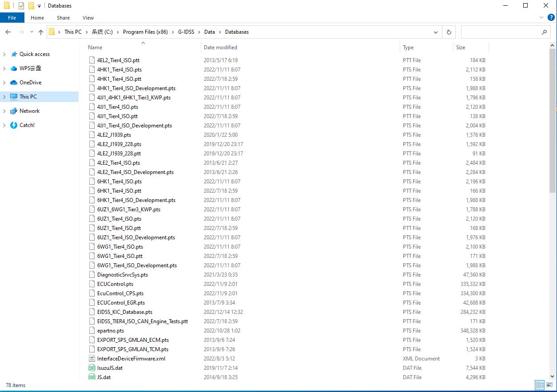Click the Forward navigation arrow
557x392 pixels.
(x=21, y=32)
